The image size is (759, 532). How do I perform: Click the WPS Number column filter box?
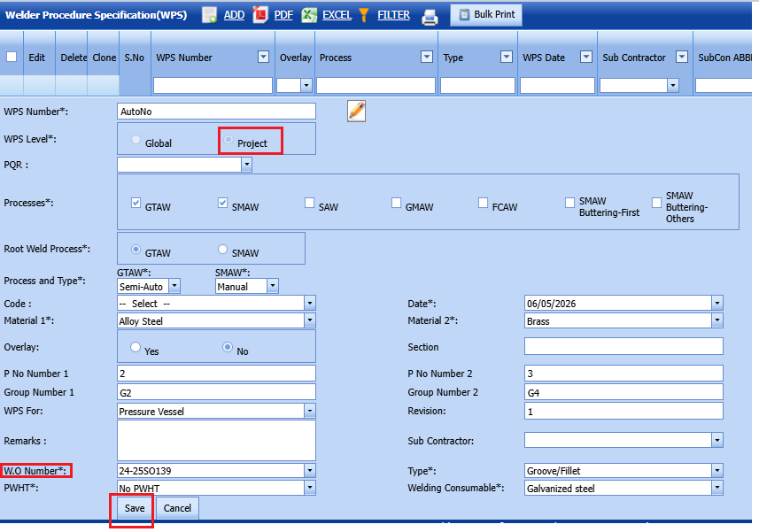pos(213,86)
